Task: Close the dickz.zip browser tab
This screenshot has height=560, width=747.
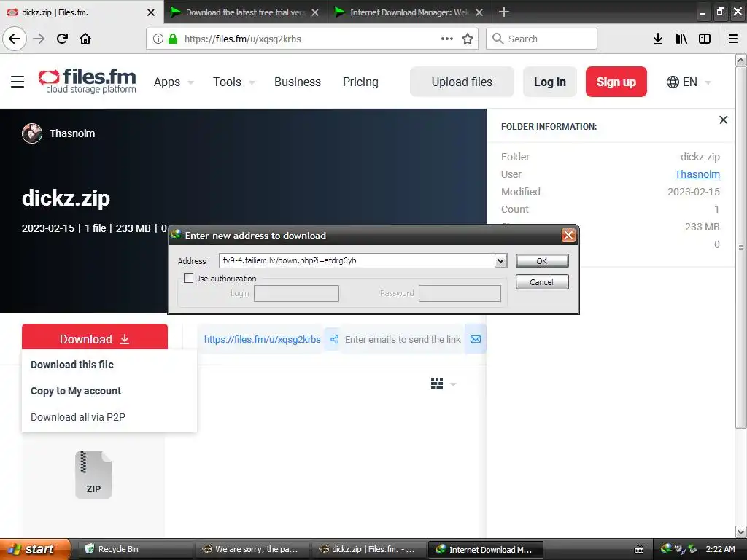Action: (150, 12)
